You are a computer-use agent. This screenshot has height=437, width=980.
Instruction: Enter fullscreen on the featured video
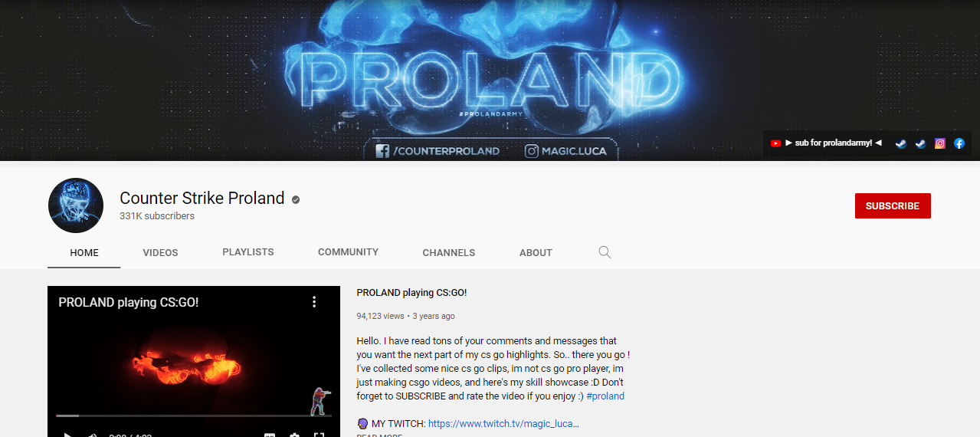click(x=320, y=434)
